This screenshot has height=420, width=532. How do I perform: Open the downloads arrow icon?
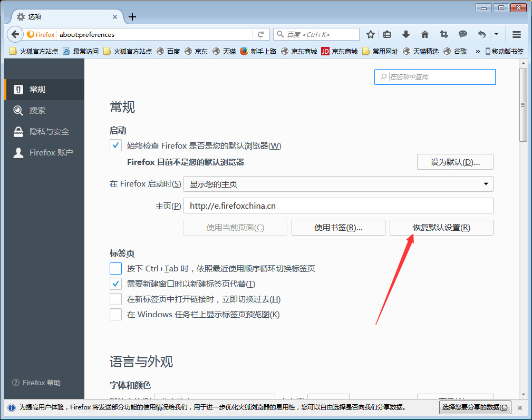pyautogui.click(x=405, y=34)
